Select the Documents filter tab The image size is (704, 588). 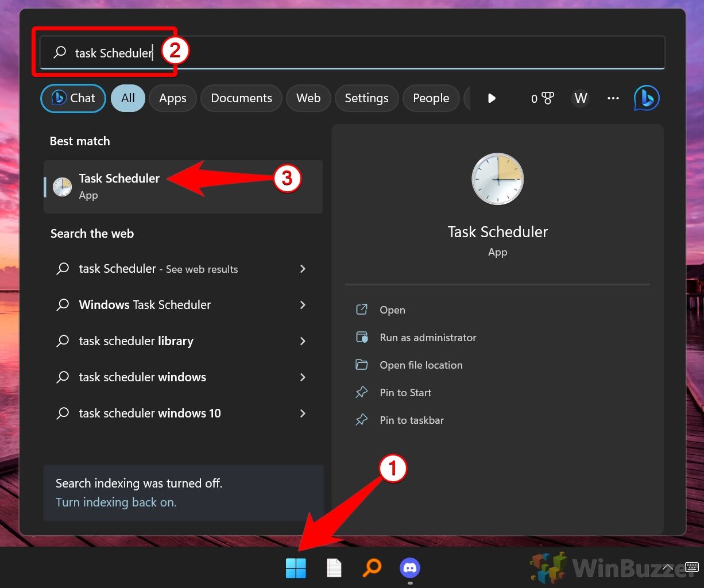[241, 98]
